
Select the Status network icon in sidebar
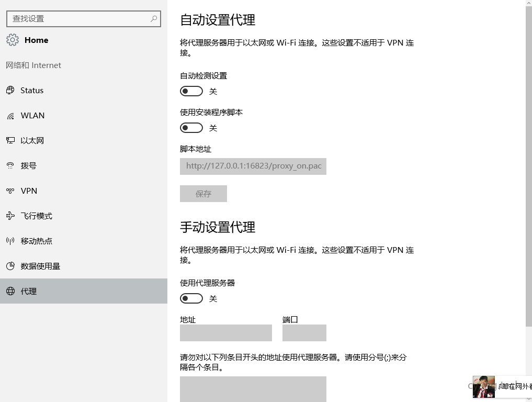[12, 90]
